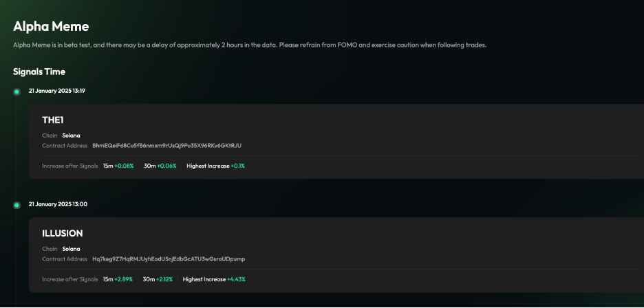644x308 pixels.
Task: Click the timeline dot for the 13:19 signal
Action: coord(17,91)
